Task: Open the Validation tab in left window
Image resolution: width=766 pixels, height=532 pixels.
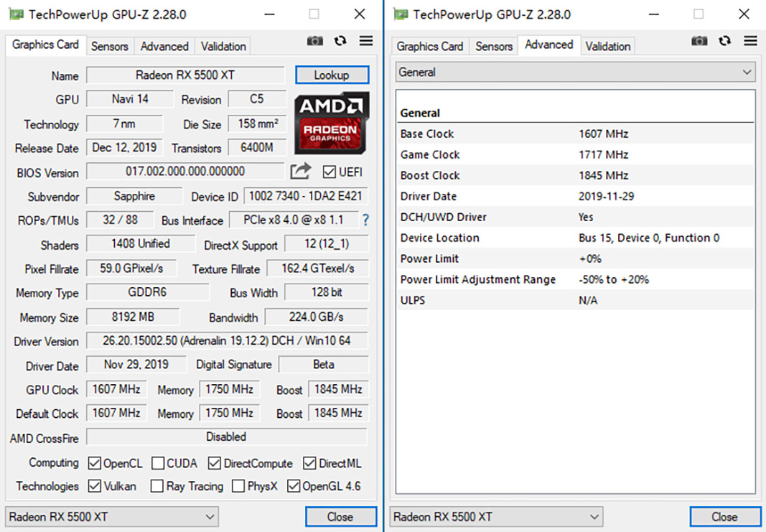Action: pyautogui.click(x=223, y=47)
